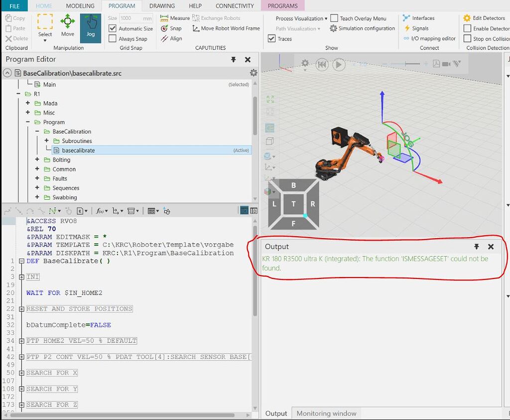Select the Jog manipulation tool
Image resolution: width=510 pixels, height=420 pixels.
click(91, 27)
